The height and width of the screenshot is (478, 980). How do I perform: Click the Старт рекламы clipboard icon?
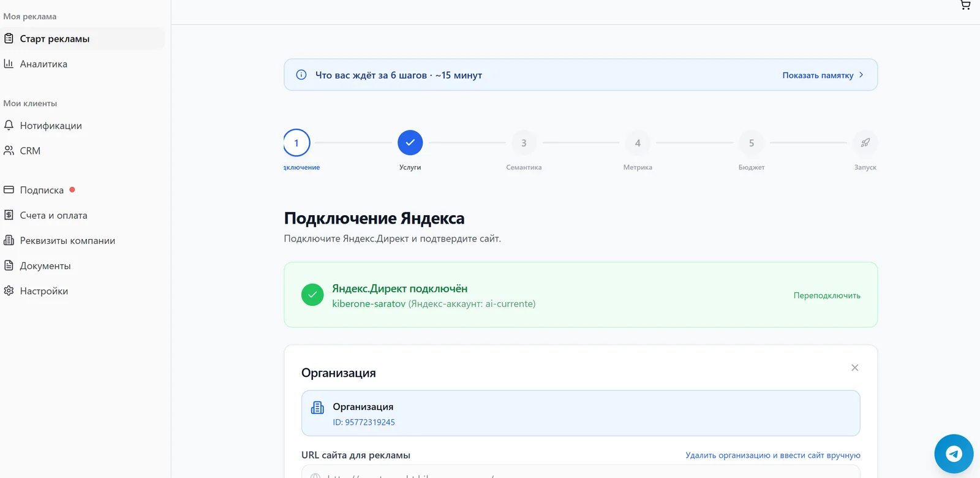[x=9, y=39]
